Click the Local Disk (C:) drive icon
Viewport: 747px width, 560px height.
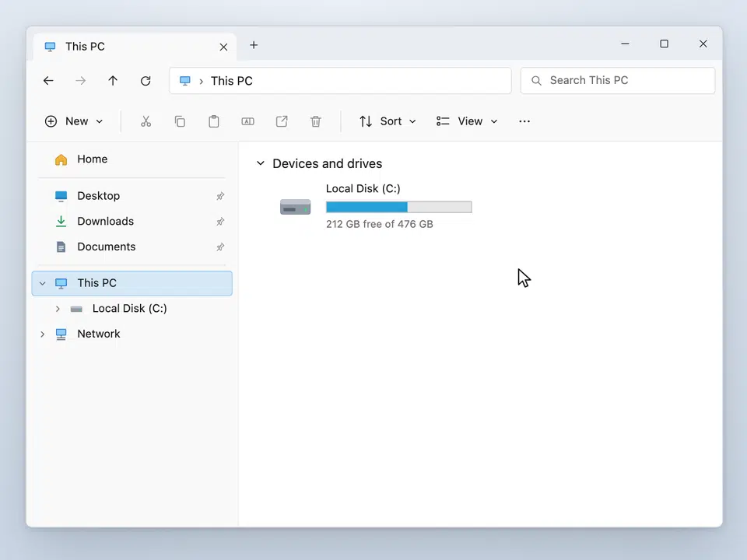[x=296, y=207]
